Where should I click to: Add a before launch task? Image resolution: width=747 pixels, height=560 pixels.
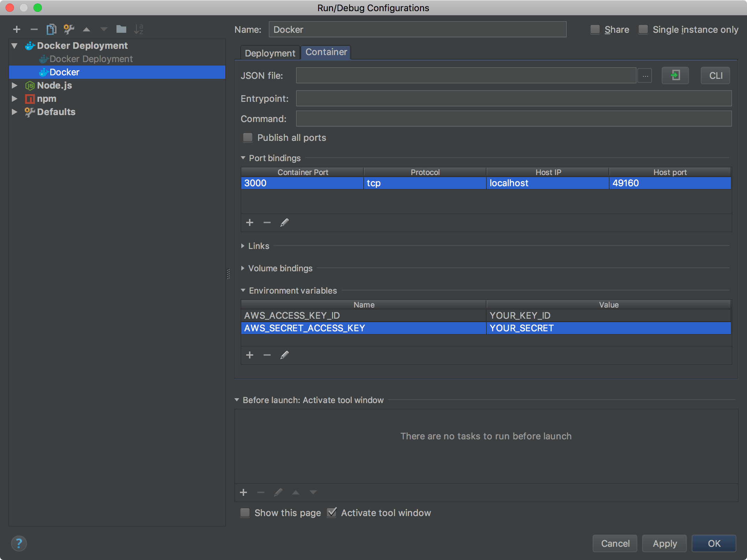243,492
